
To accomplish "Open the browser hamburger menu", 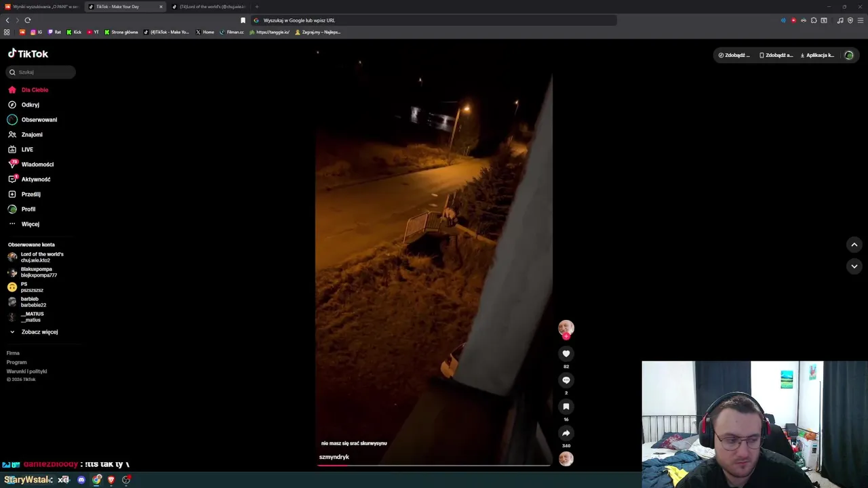I will pyautogui.click(x=861, y=20).
